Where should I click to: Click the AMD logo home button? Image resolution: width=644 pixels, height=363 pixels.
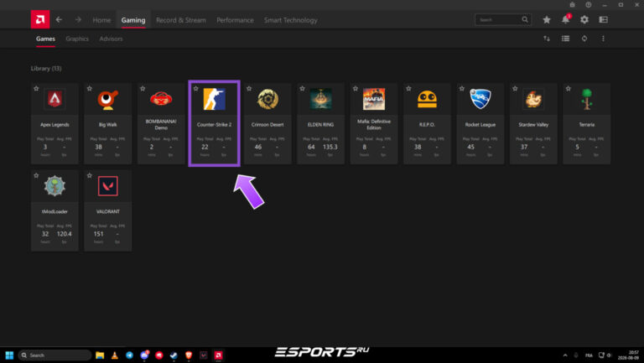click(40, 19)
